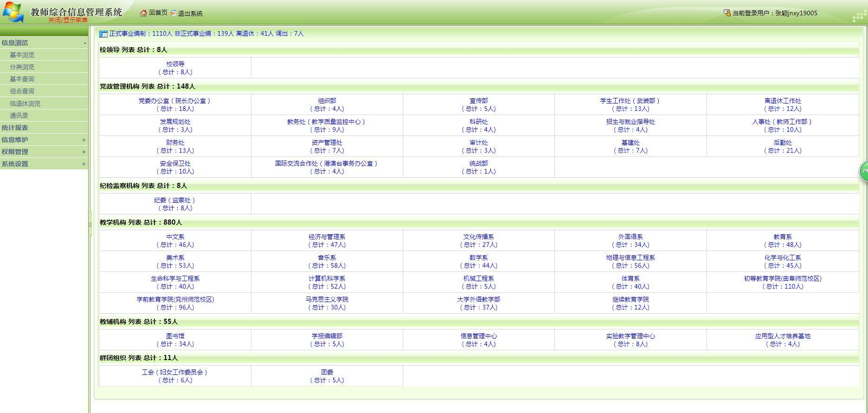Image resolution: width=868 pixels, height=413 pixels.
Task: Click the sidebar splitter handle
Action: (x=90, y=225)
